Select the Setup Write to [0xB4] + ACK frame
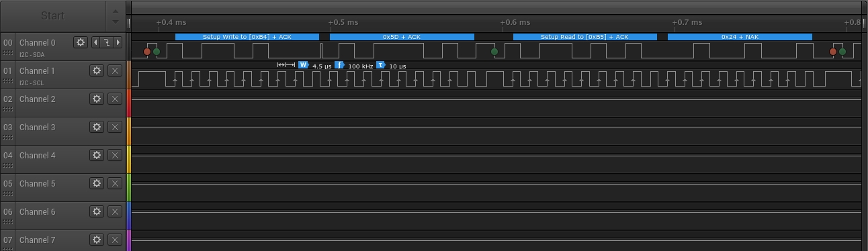This screenshot has width=868, height=251. [x=247, y=37]
